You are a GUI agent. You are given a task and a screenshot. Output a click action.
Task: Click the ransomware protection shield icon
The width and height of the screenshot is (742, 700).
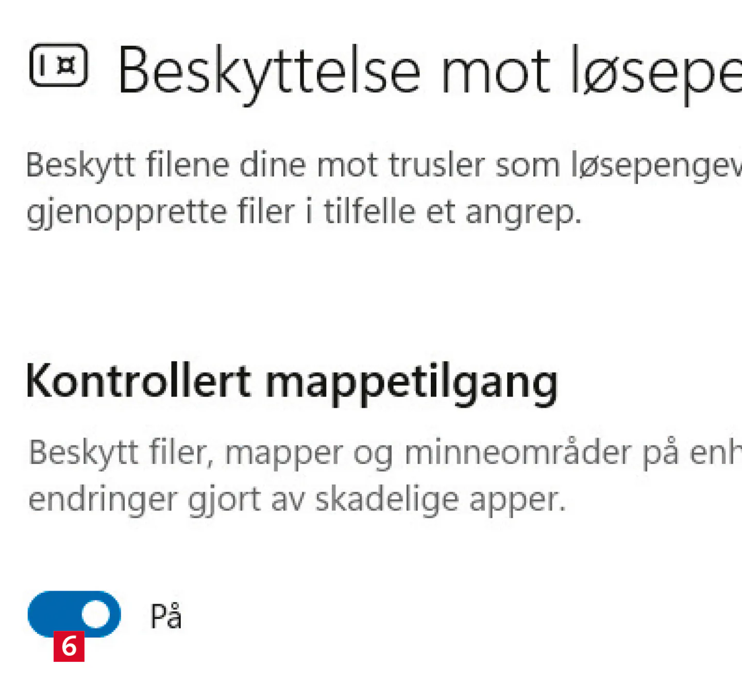click(58, 65)
